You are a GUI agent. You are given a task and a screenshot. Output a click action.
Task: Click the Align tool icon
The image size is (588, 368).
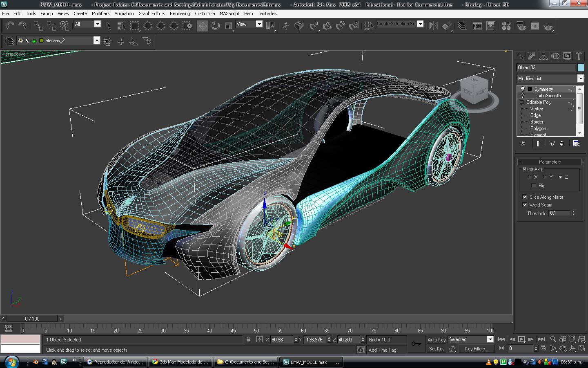447,26
